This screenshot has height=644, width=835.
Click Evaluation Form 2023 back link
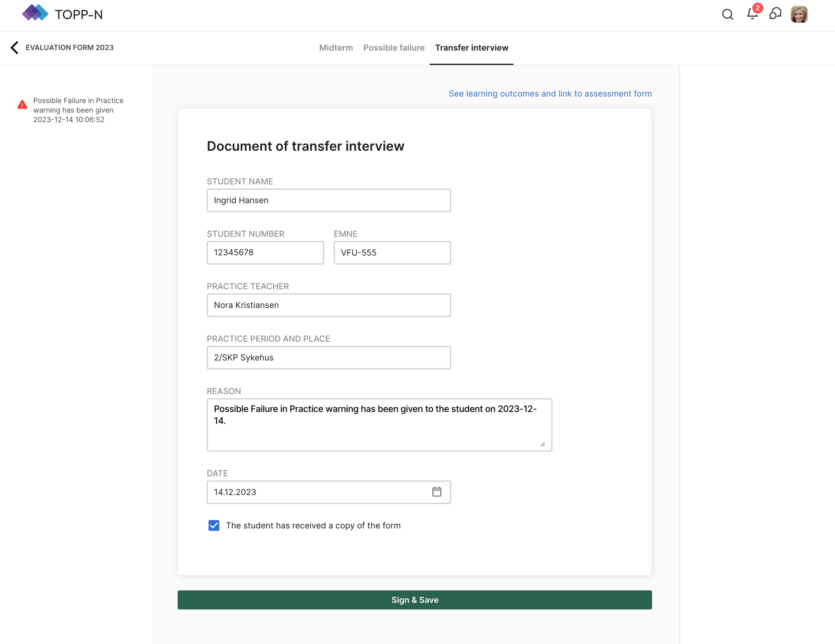click(x=70, y=47)
